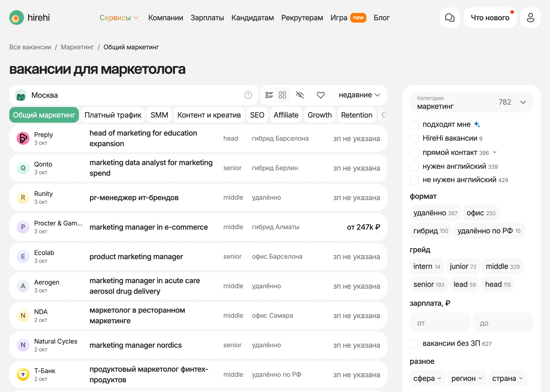Enable the нужен английский checkbox

click(x=414, y=166)
